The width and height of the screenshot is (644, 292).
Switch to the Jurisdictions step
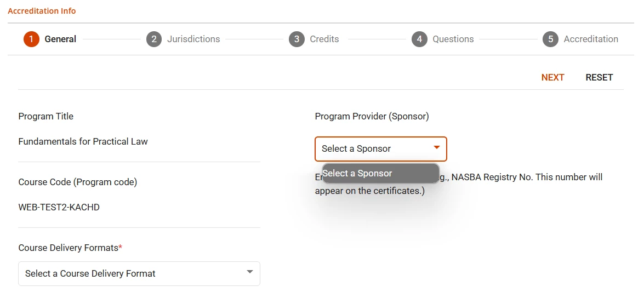tap(193, 39)
